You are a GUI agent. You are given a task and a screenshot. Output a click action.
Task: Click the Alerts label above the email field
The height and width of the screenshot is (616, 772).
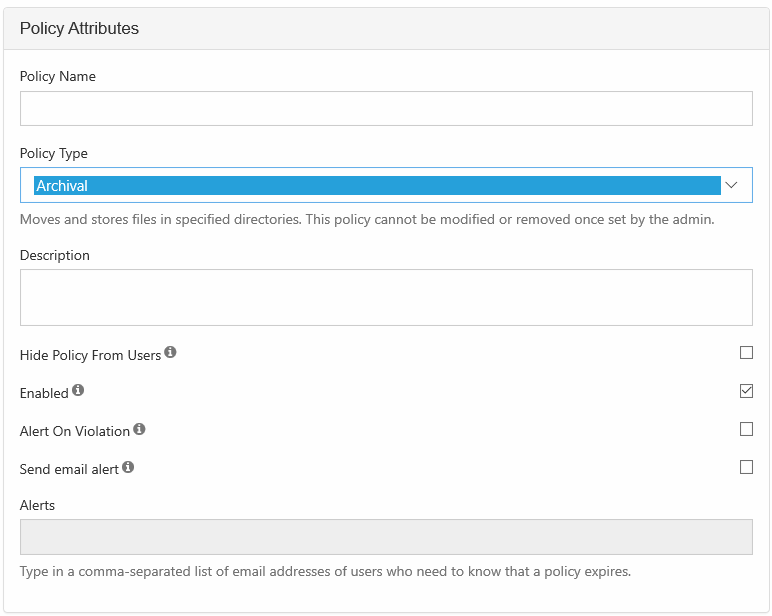pos(38,505)
